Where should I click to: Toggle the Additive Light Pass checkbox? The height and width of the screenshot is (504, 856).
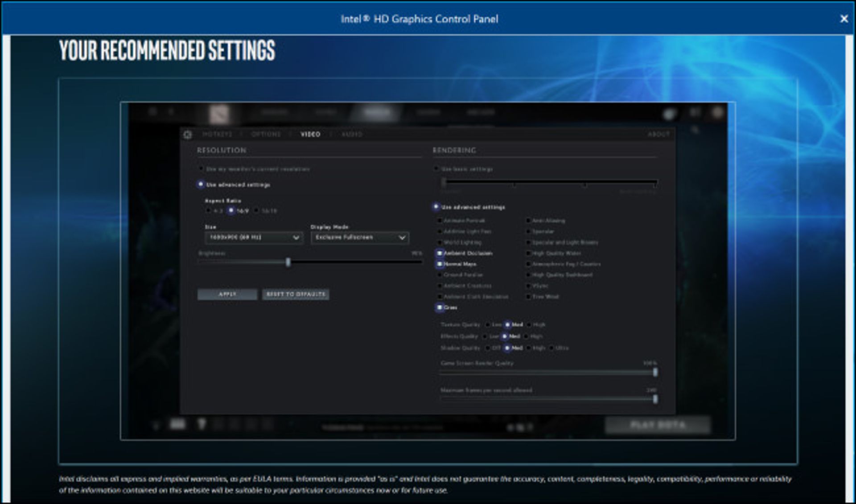tap(440, 231)
